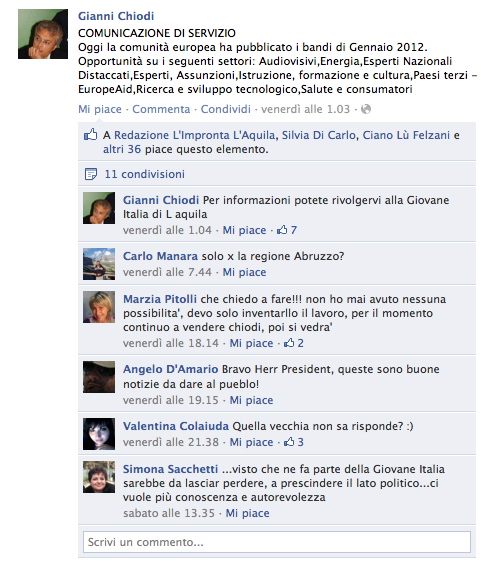Screen dimensions: 481x567
Task: Open Carlo Manara's profile thumbnail
Action: [x=99, y=264]
